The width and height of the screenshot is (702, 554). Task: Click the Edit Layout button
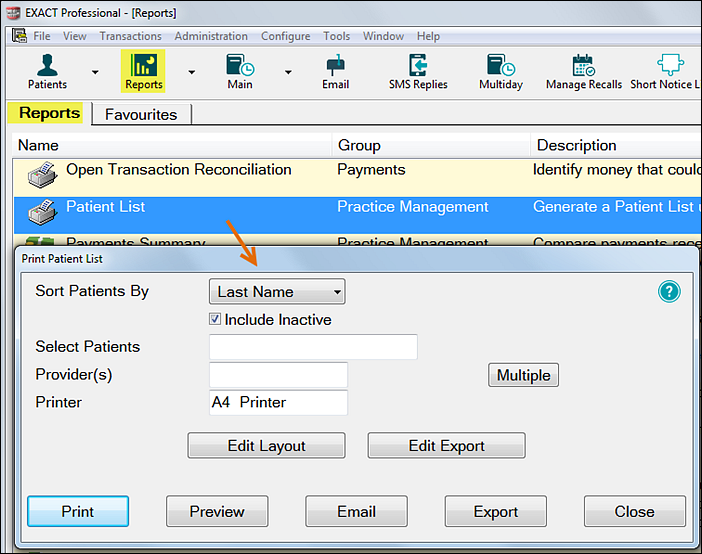pos(266,445)
